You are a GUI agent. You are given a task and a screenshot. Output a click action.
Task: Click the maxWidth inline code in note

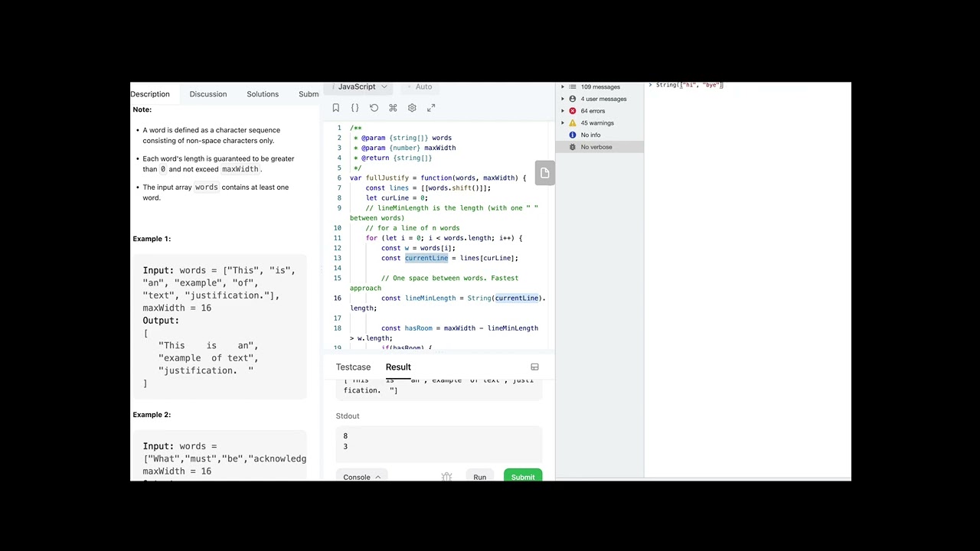click(x=240, y=169)
